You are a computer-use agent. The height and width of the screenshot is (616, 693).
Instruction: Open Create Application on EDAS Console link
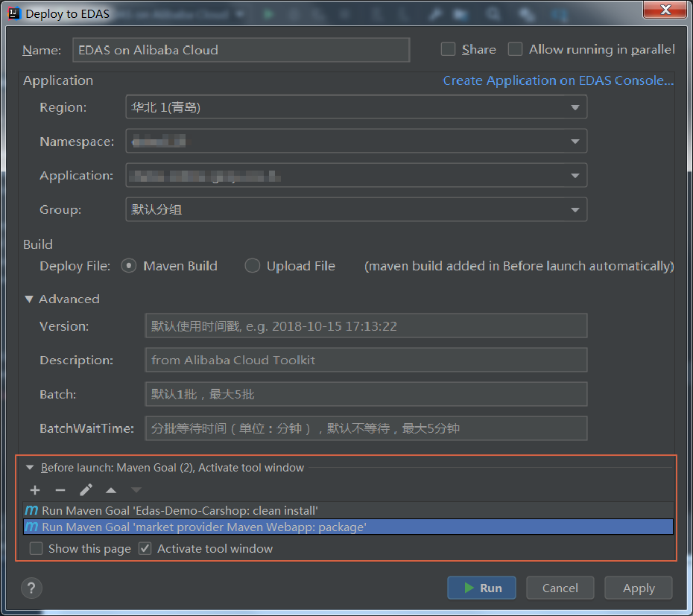click(558, 80)
